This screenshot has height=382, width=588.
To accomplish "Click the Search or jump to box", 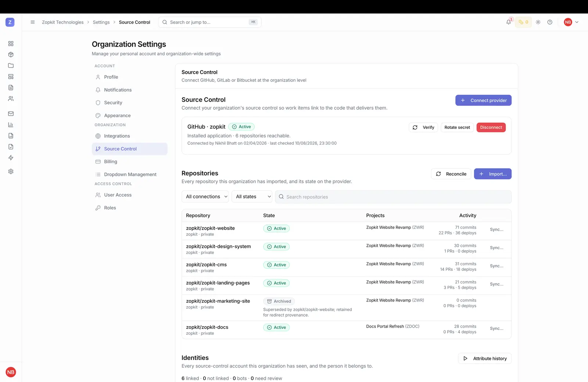I will [210, 22].
